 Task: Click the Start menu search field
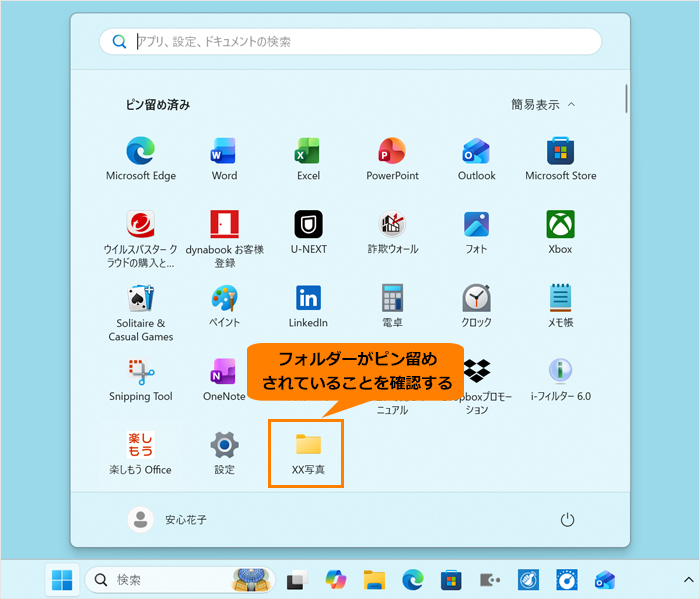[350, 42]
